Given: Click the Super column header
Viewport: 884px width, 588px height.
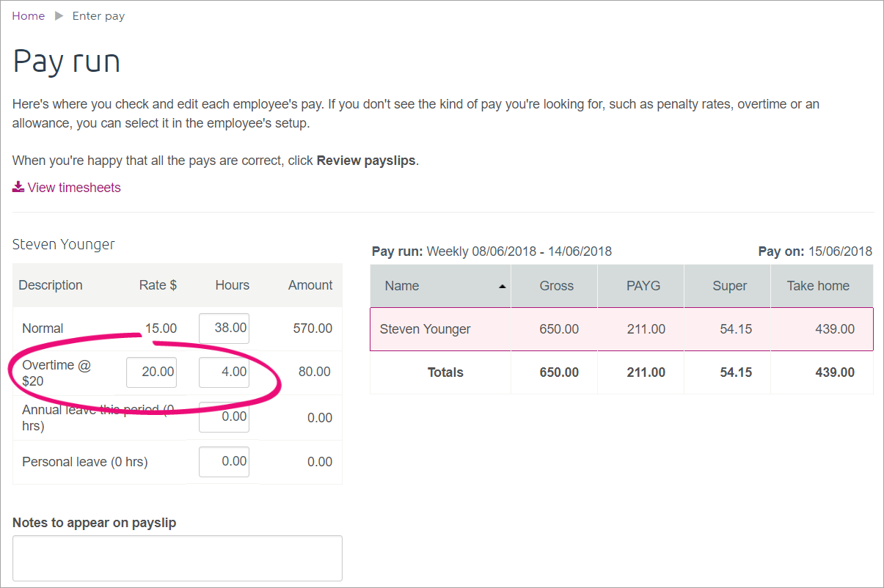Looking at the screenshot, I should pos(729,286).
